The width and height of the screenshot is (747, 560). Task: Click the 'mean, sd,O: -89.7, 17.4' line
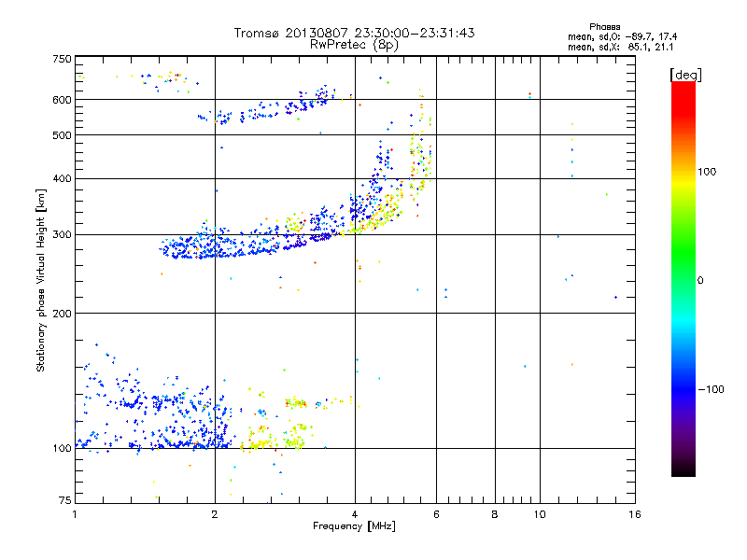622,36
